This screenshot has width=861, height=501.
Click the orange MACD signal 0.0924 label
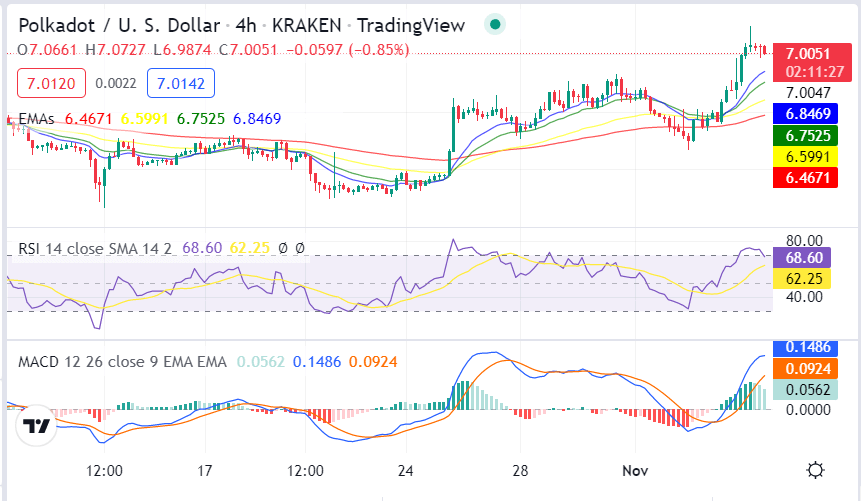click(805, 368)
